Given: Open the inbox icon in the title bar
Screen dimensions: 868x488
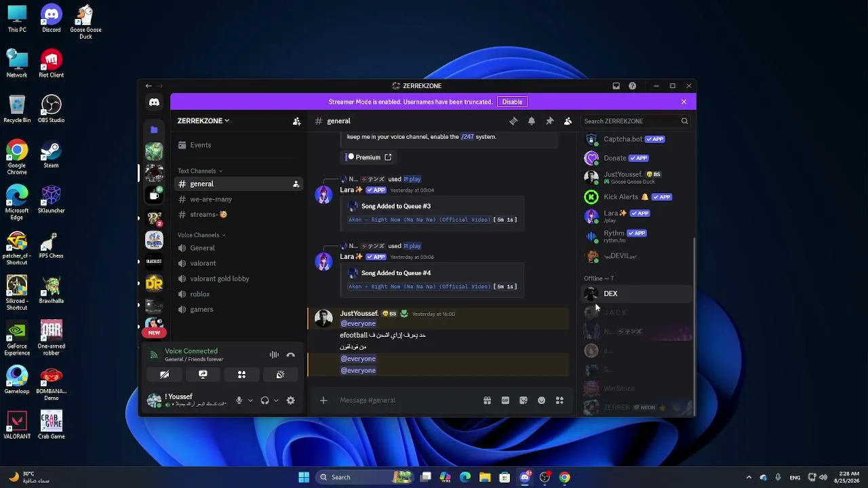Looking at the screenshot, I should [616, 86].
